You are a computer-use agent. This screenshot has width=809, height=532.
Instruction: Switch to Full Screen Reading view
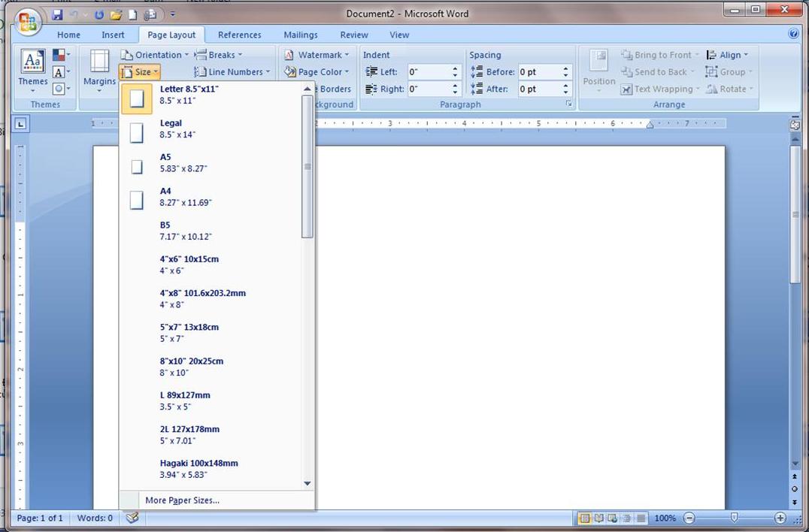[598, 518]
